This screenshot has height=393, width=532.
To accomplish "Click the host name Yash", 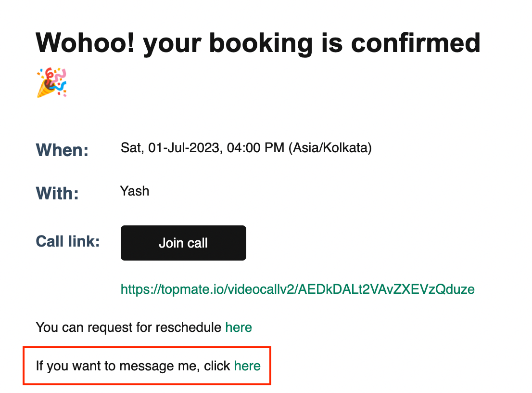I will coord(135,191).
